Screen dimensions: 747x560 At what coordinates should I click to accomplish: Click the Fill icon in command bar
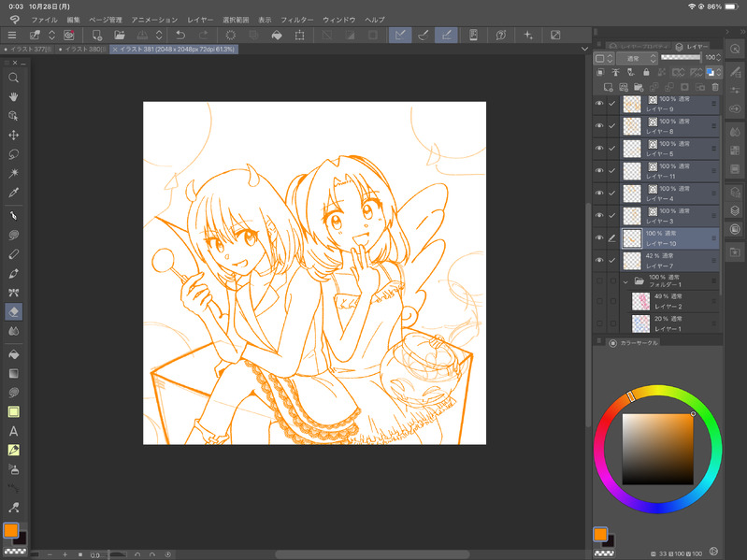pyautogui.click(x=277, y=35)
